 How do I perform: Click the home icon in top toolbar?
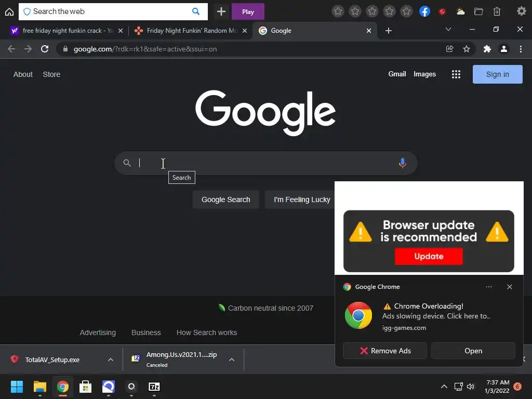tap(9, 12)
